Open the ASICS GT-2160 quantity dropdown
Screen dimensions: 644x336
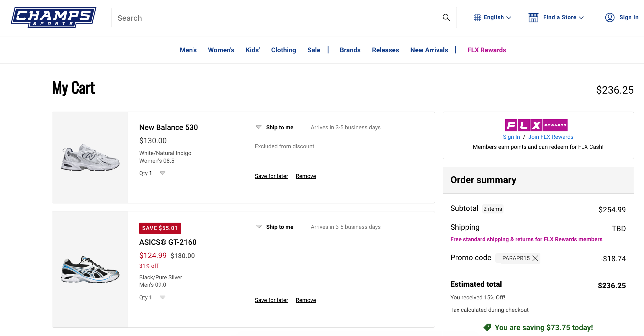162,297
